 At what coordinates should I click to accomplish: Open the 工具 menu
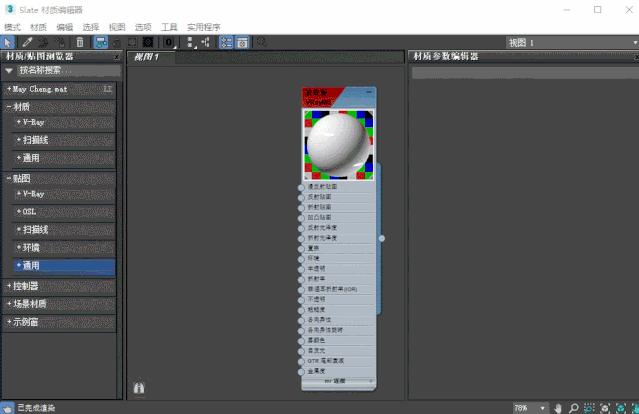169,27
